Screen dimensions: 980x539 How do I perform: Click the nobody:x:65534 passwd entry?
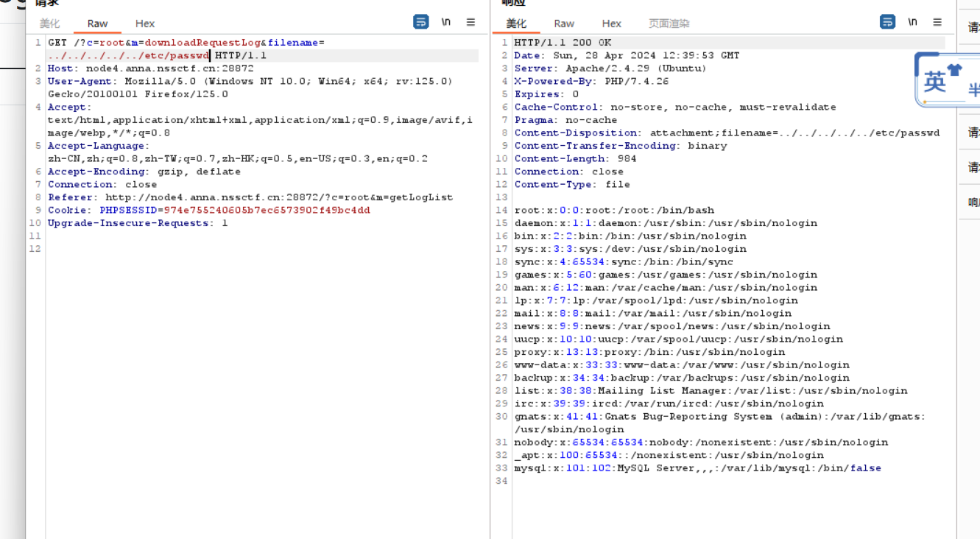pyautogui.click(x=701, y=442)
